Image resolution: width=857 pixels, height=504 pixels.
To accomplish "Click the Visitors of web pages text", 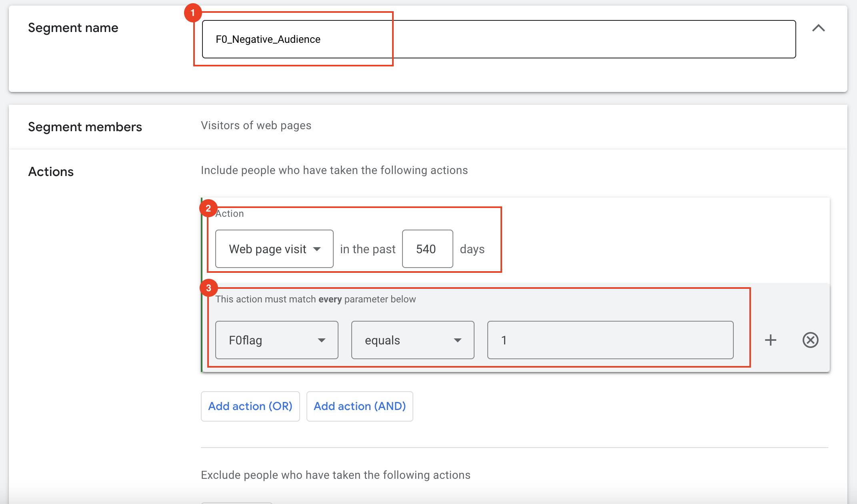I will (x=256, y=126).
